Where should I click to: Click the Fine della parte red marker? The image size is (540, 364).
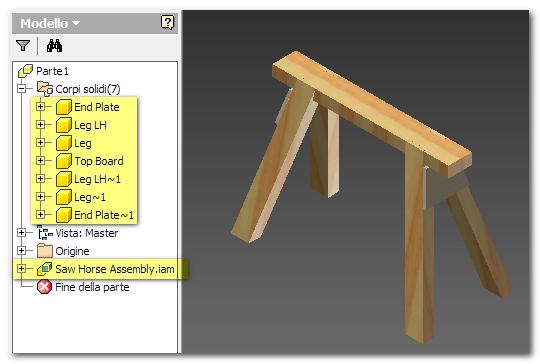click(44, 287)
